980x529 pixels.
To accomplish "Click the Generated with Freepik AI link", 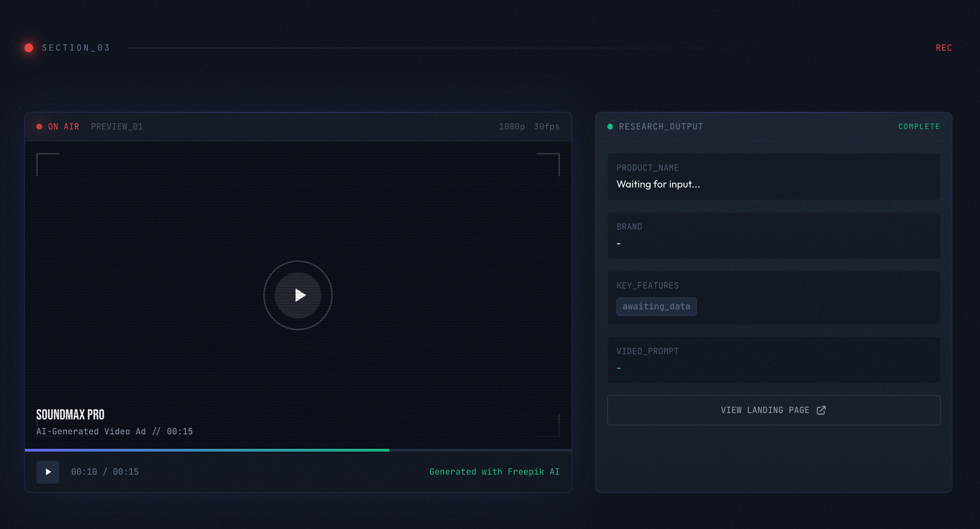I will click(x=494, y=472).
